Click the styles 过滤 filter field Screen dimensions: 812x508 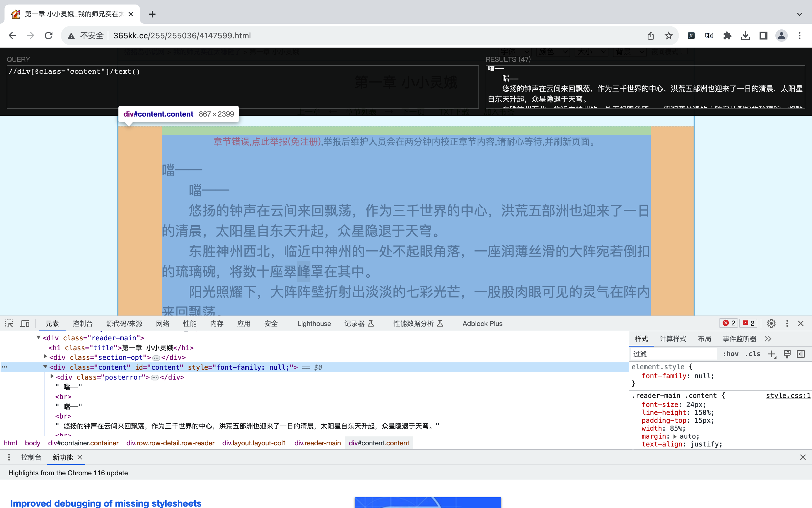[x=674, y=354]
